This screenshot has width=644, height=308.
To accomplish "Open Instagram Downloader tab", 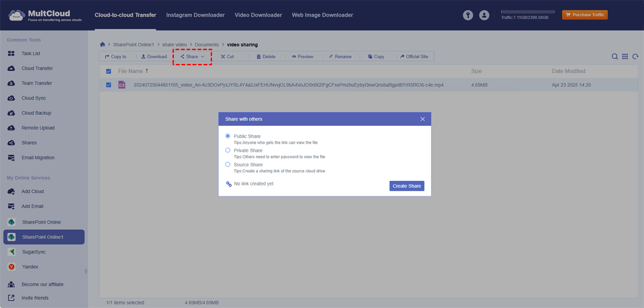I will click(195, 15).
